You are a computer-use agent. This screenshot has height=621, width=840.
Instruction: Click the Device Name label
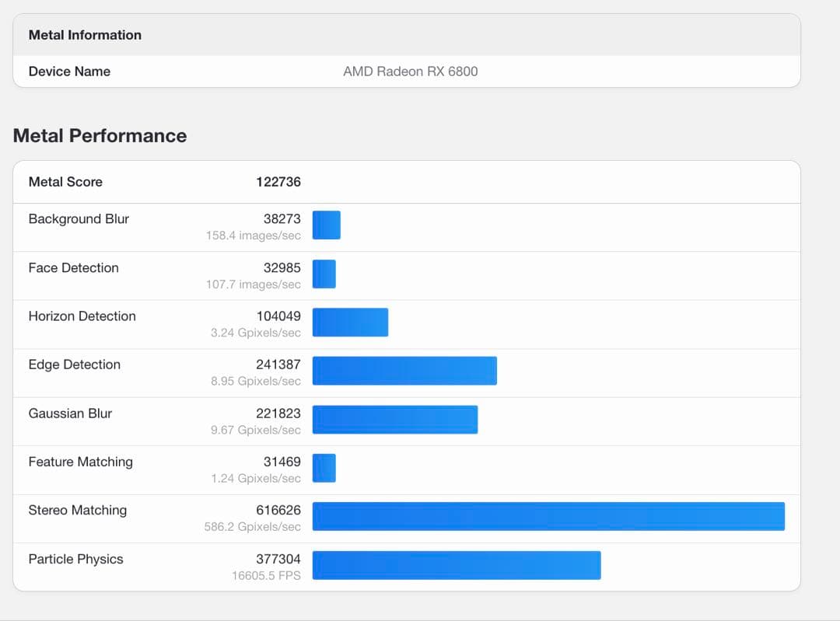tap(69, 72)
